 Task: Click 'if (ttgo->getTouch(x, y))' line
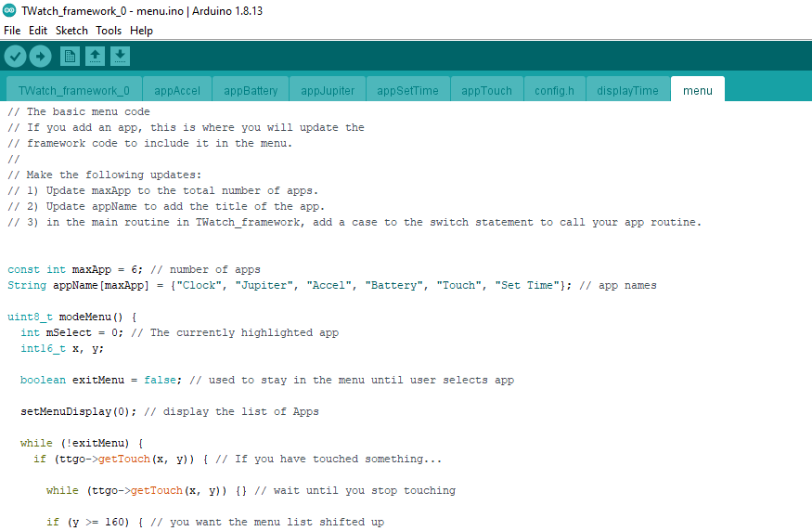point(238,459)
